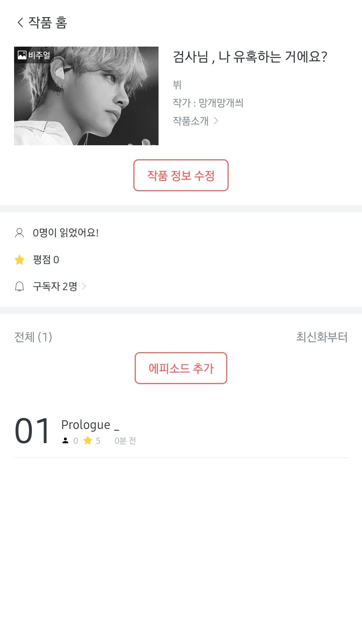Screen dimensions: 362x644
Task: Tap the reader count person icon
Action: click(x=19, y=233)
